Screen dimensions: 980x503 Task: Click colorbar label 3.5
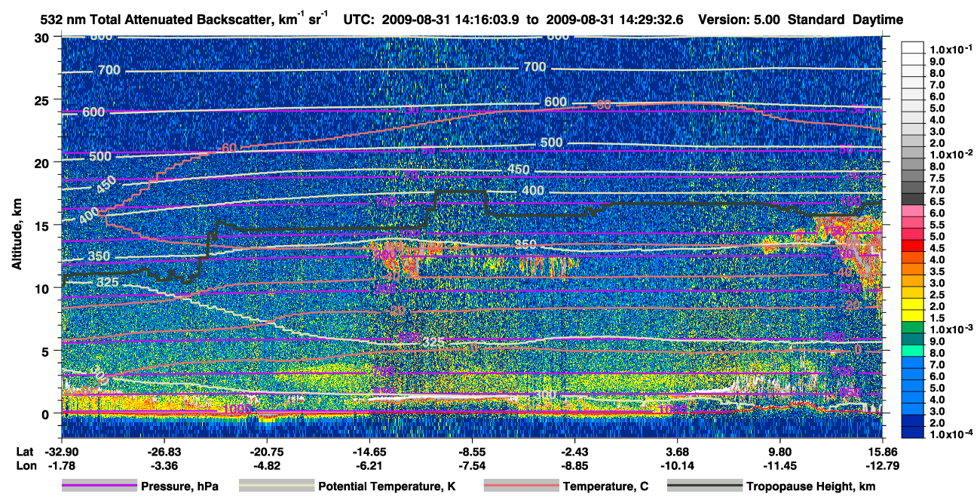pyautogui.click(x=936, y=272)
